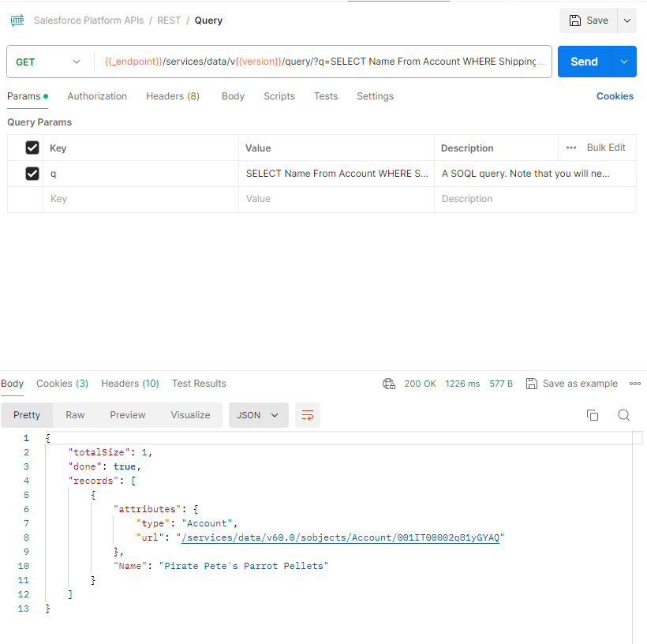This screenshot has height=644, width=647.
Task: Click the REST breadcrumb
Action: (x=169, y=21)
